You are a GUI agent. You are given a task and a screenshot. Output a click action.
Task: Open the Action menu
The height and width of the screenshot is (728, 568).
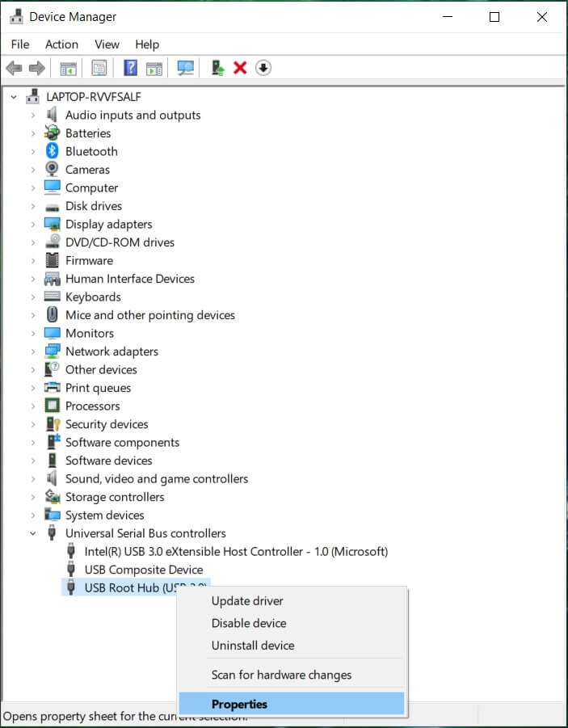click(x=61, y=44)
